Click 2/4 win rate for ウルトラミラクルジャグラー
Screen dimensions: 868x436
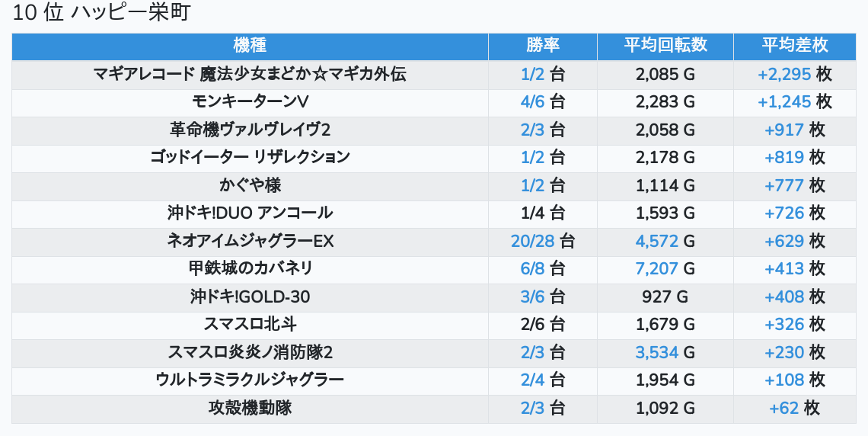pos(532,380)
